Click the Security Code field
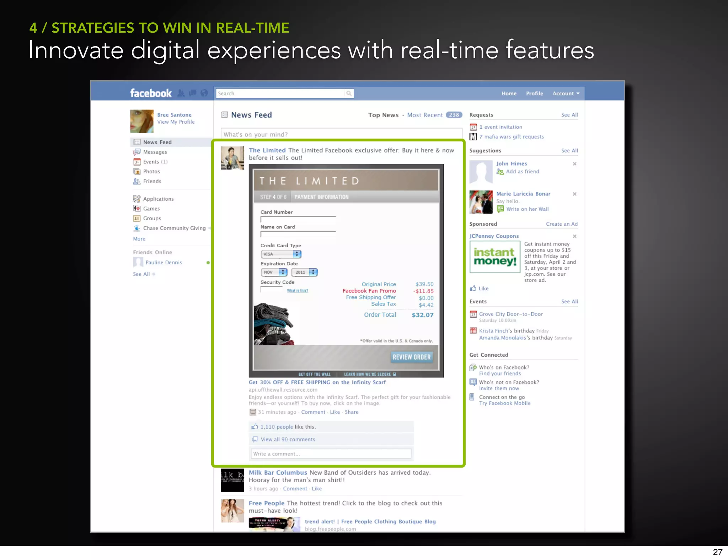 (x=272, y=289)
